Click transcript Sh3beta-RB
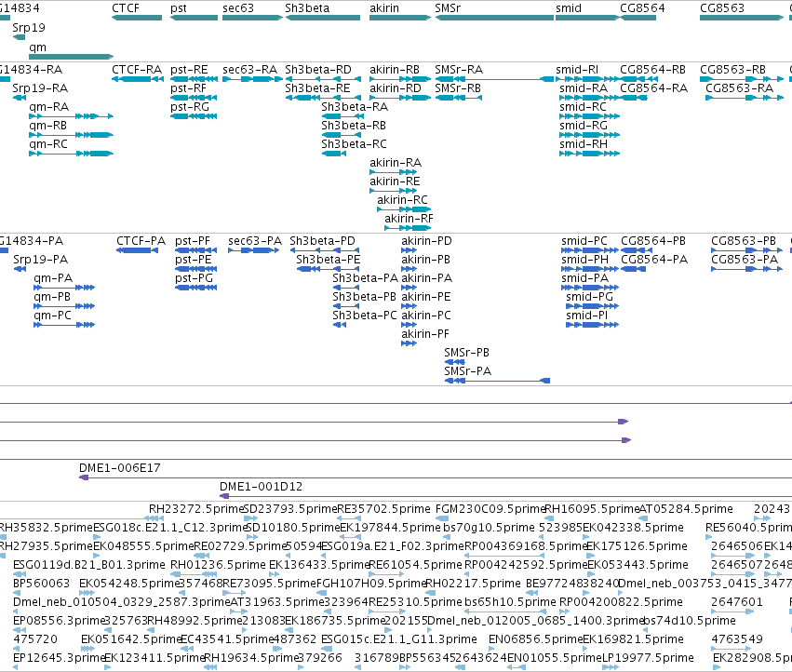This screenshot has height=672, width=792. 342,135
